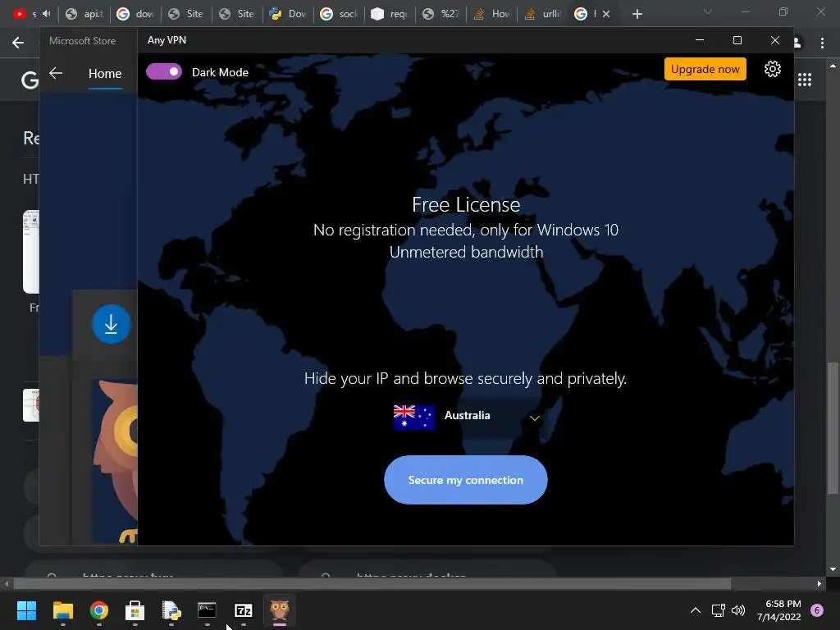Switch to the Python 'Dow' tab
This screenshot has height=630, width=840.
[288, 14]
